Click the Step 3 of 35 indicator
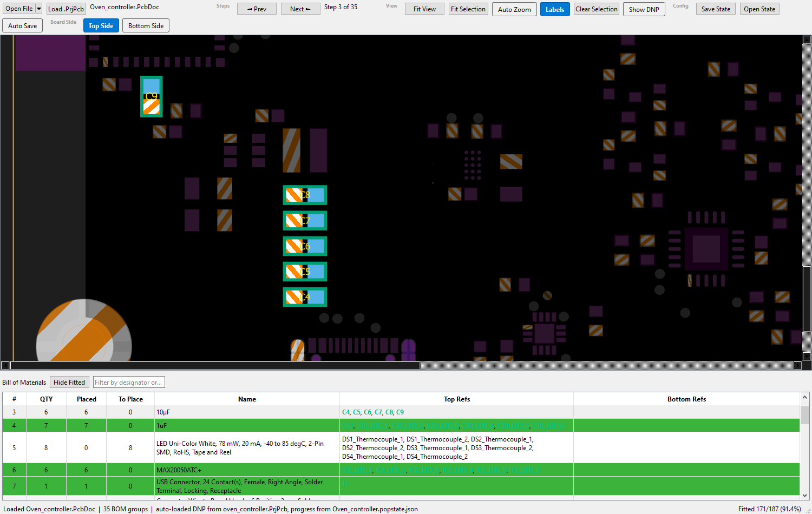812x514 pixels. coord(340,7)
